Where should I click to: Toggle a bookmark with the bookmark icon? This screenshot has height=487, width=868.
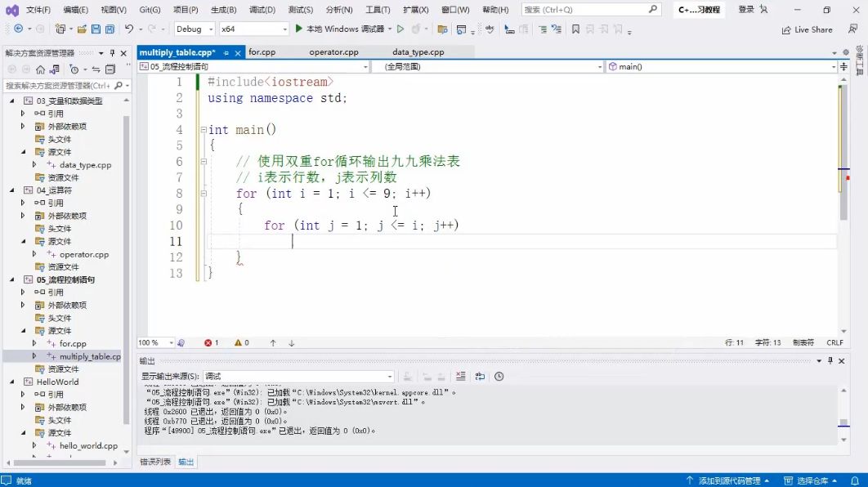click(575, 29)
